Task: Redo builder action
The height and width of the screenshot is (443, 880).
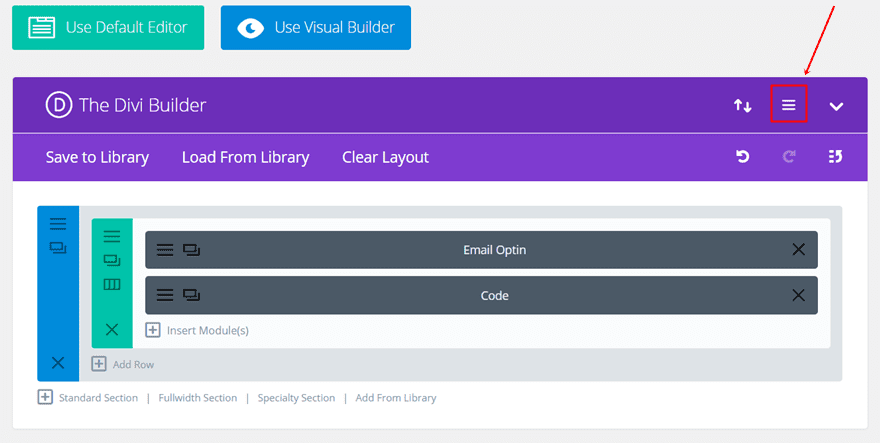Action: [x=789, y=157]
